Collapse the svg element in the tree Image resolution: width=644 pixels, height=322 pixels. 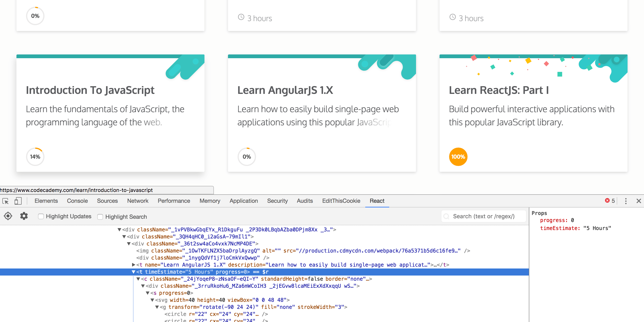(153, 300)
